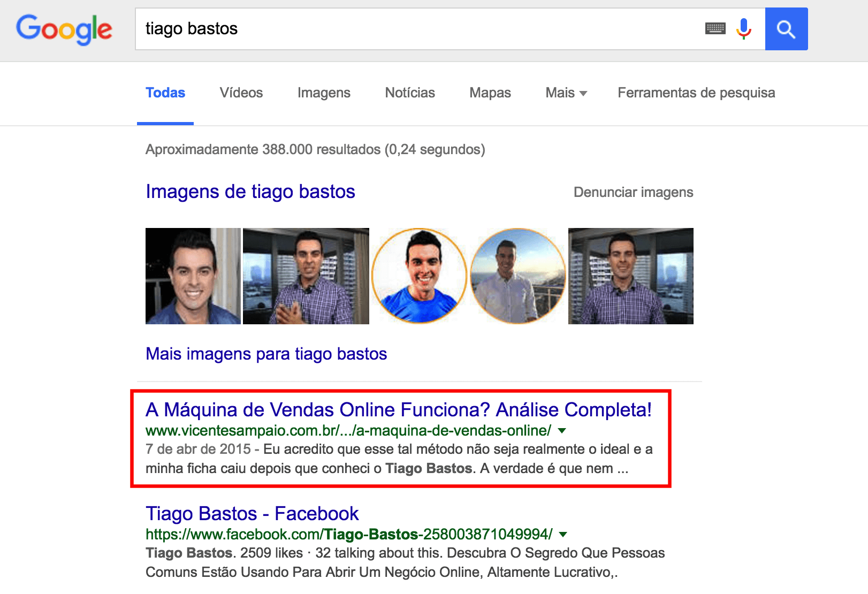Click the blue search magnifier button
Viewport: 868px width, 594px height.
786,29
